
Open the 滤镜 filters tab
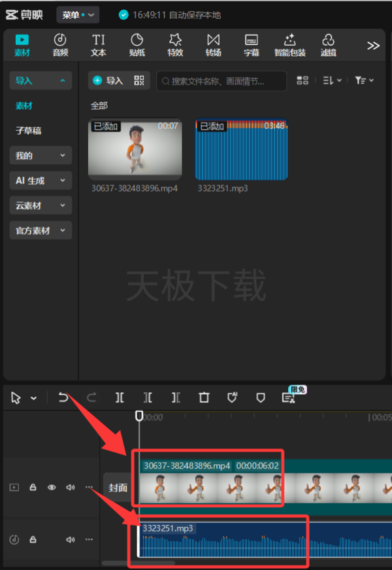click(328, 46)
